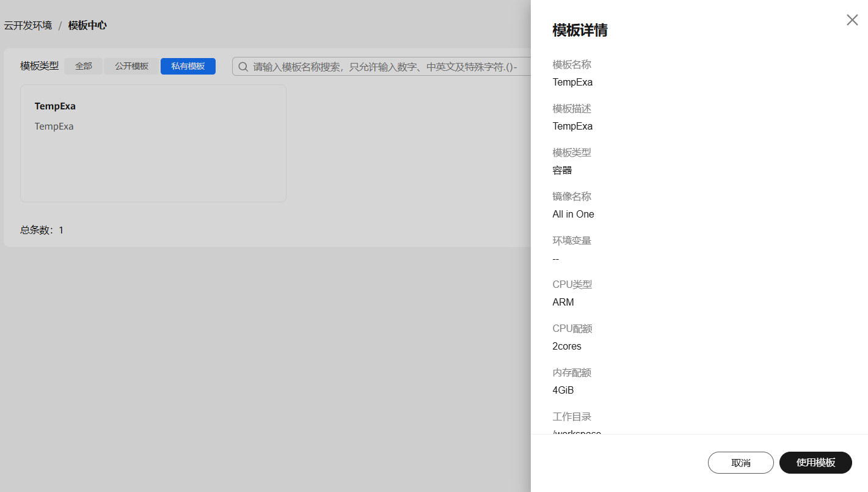Click the TempExa card description text
Screen dimensions: 868x492
click(54, 127)
